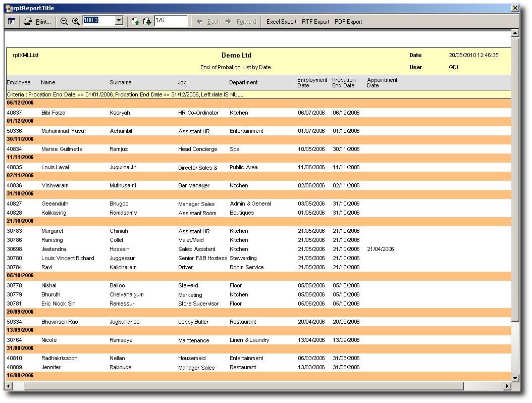Click the RTF Export button
The image size is (532, 403).
(315, 22)
